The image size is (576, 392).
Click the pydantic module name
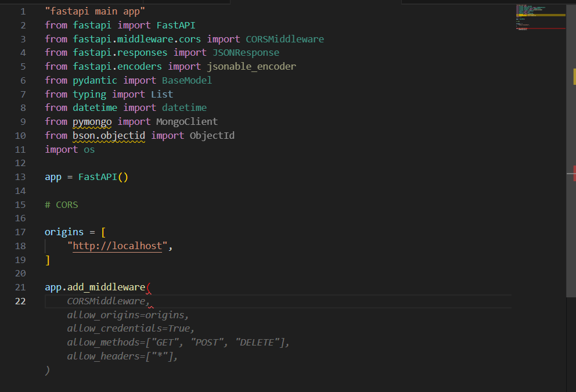coord(95,81)
